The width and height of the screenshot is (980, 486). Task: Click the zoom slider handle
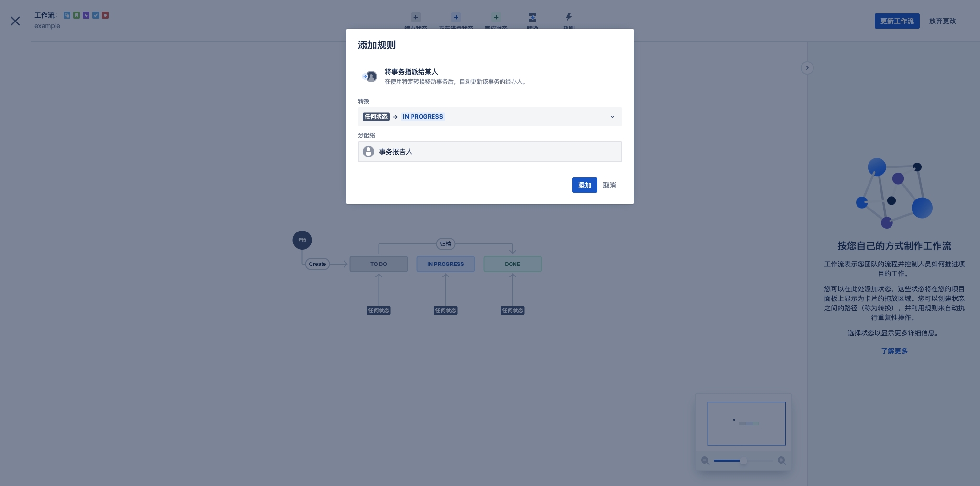click(743, 461)
